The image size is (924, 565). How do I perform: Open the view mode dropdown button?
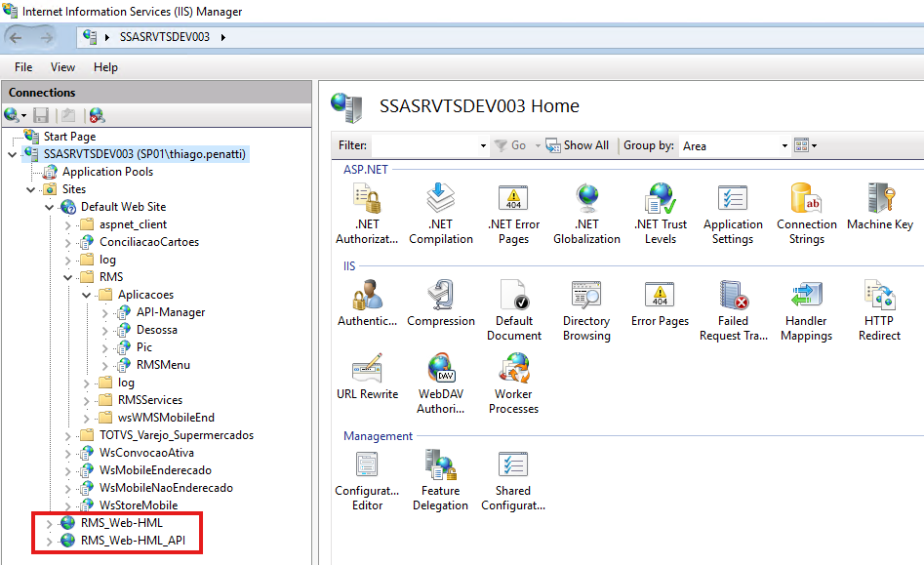coord(806,145)
